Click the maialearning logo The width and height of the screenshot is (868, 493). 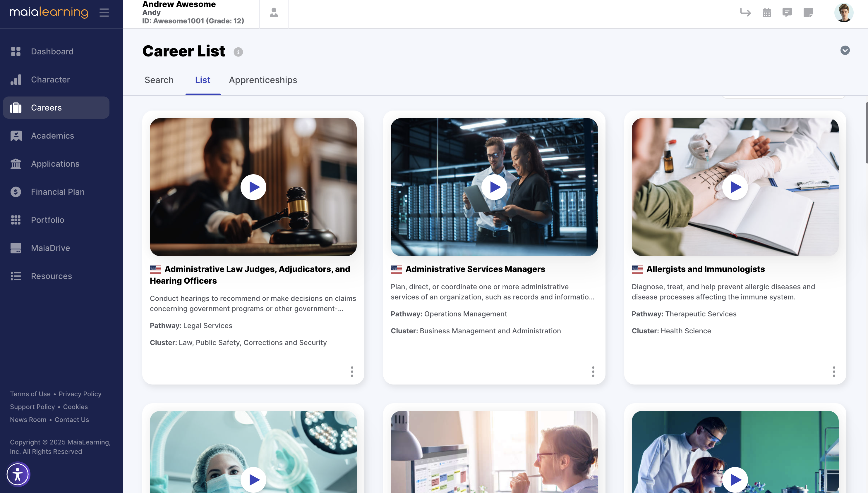[49, 13]
